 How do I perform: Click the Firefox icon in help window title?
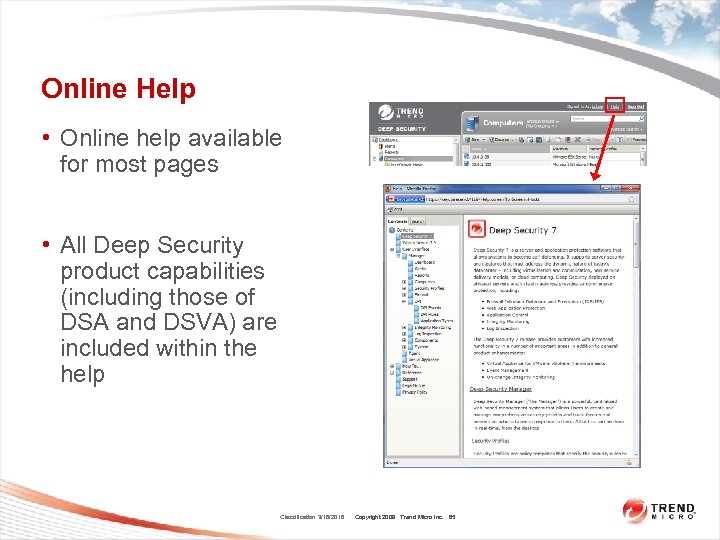388,188
